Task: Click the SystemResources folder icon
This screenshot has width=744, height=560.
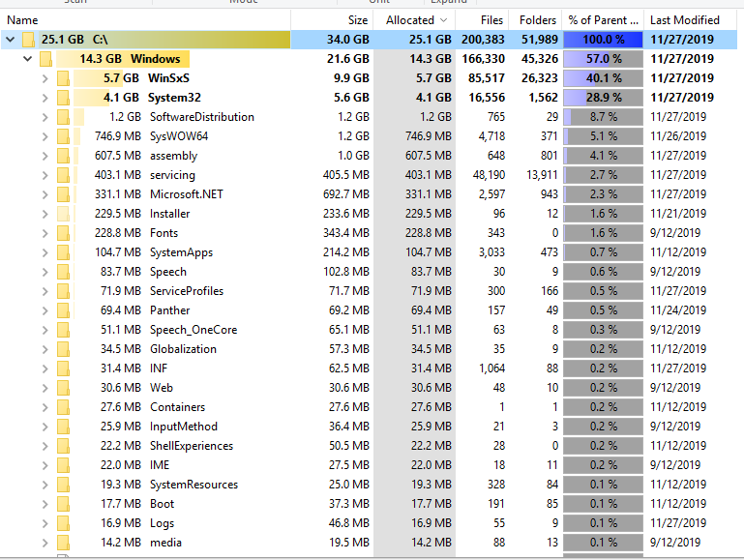Action: coord(63,485)
